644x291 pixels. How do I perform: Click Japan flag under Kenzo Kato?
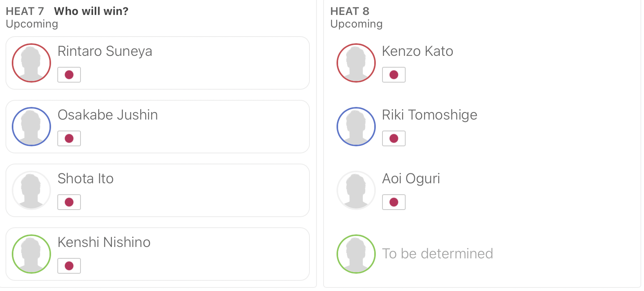click(x=394, y=75)
